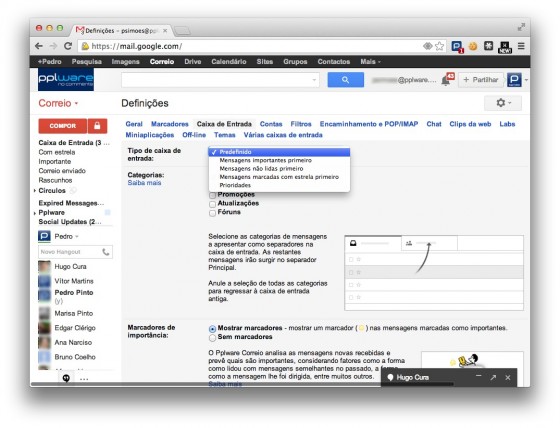
Task: Click Hugo Cura contact avatar
Action: pyautogui.click(x=45, y=267)
